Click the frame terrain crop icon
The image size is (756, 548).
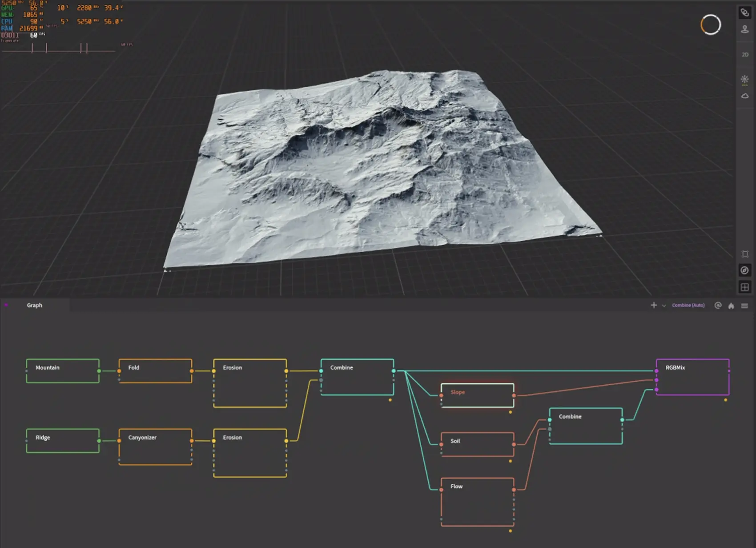pyautogui.click(x=745, y=254)
